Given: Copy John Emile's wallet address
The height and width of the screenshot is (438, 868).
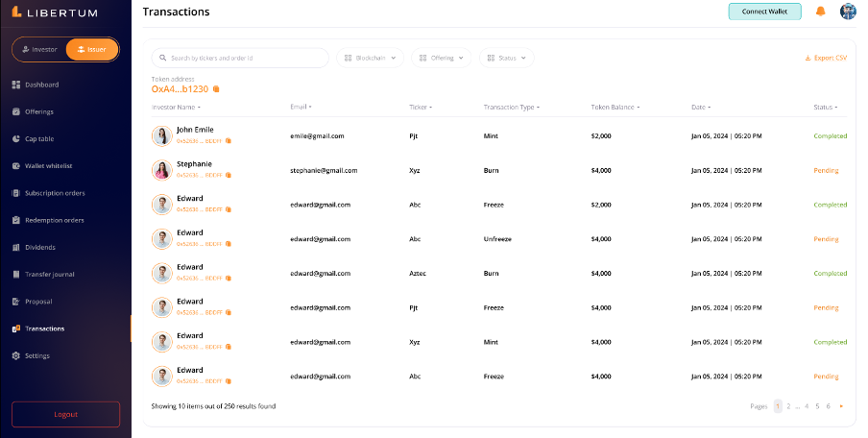Looking at the screenshot, I should pyautogui.click(x=228, y=140).
